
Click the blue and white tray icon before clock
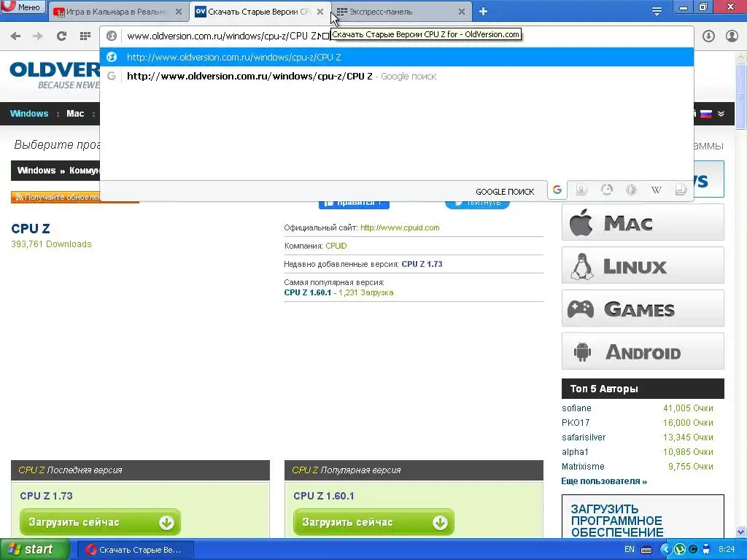coord(706,550)
